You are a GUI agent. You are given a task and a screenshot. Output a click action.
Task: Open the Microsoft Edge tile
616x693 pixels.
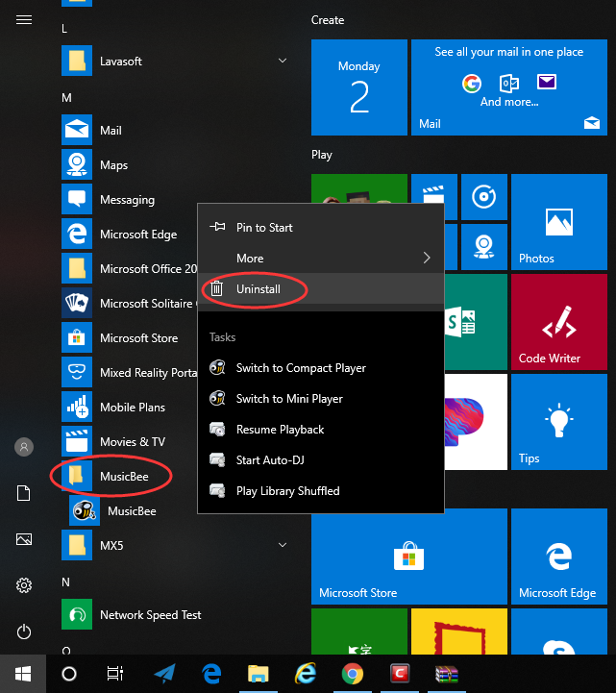[x=559, y=557]
